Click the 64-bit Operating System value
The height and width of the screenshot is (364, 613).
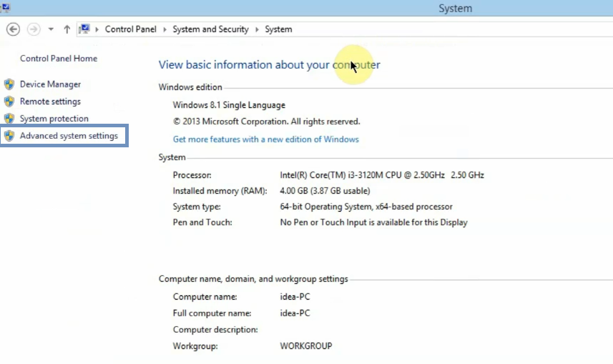point(366,207)
